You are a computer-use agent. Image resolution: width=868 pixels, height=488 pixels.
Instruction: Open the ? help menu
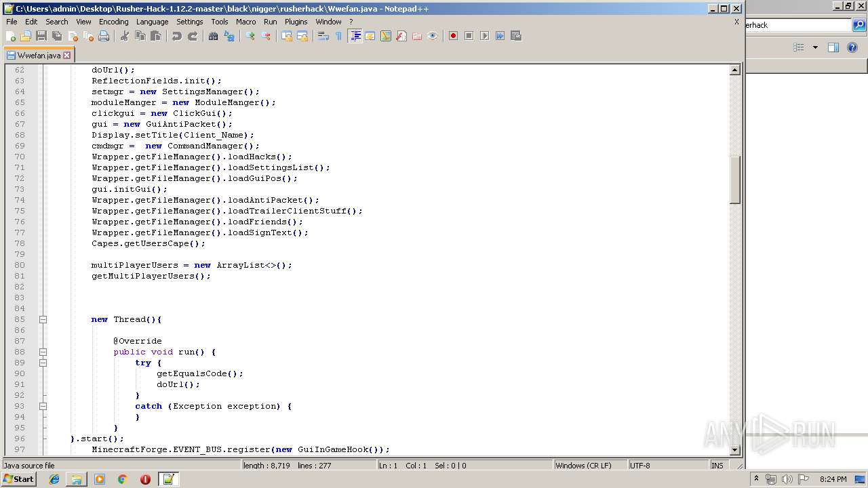pyautogui.click(x=351, y=22)
